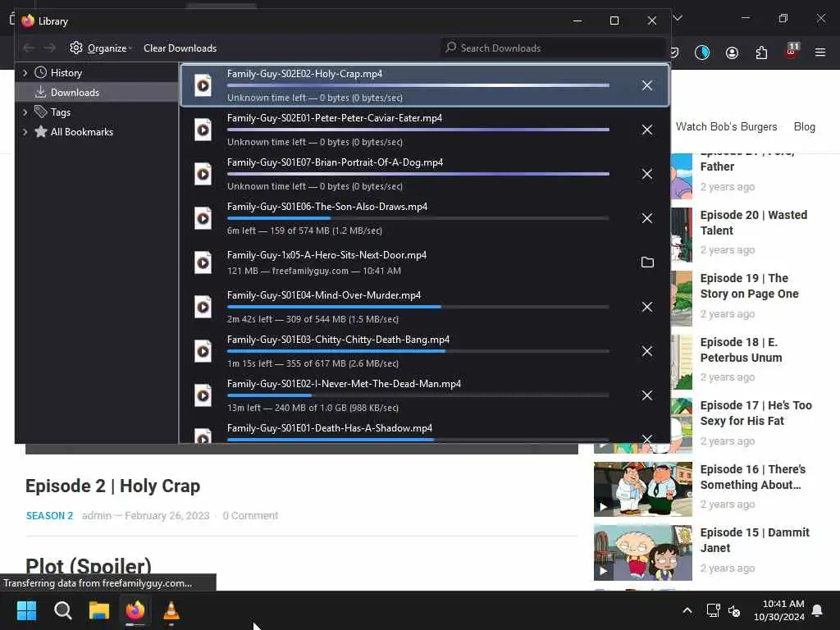Open the Firefox hamburger application menu
Viewport: 840px width, 630px height.
click(820, 52)
